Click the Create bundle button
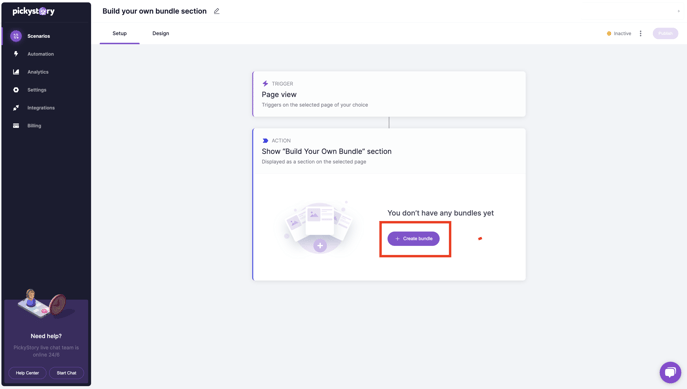This screenshot has height=389, width=687. (413, 239)
